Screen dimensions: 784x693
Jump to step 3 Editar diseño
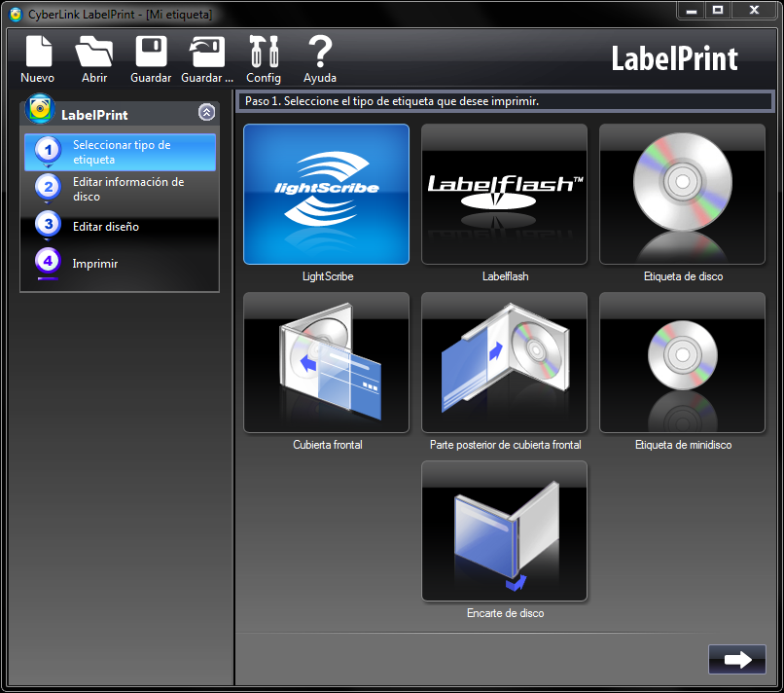click(x=105, y=227)
